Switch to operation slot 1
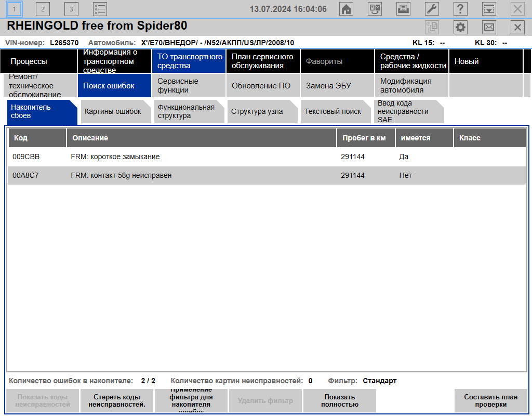 [x=14, y=9]
